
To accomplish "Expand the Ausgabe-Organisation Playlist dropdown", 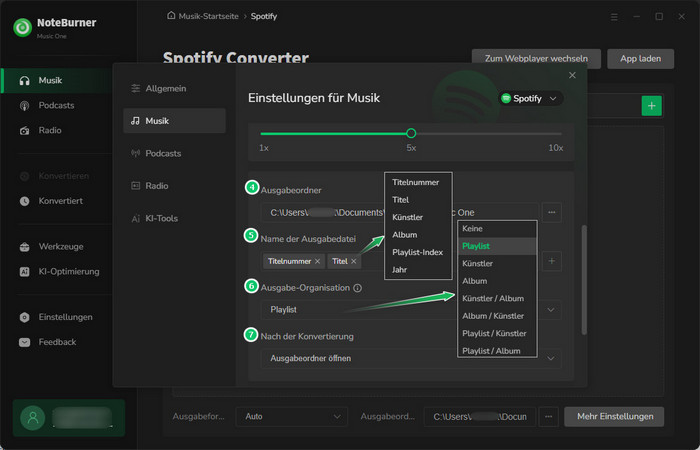I will point(551,310).
